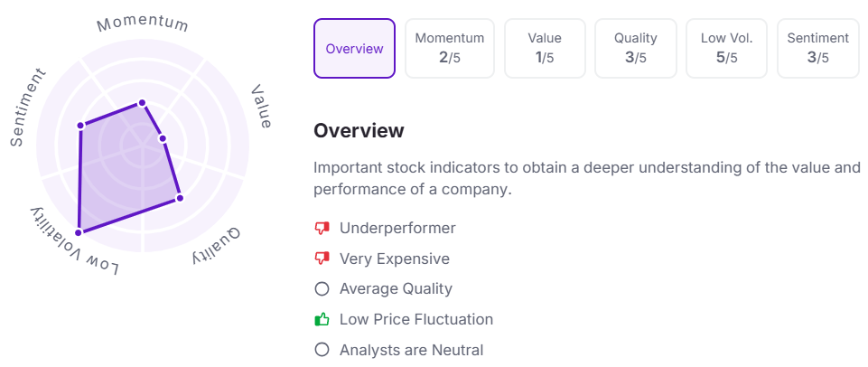Click the Momentum axis label on radar chart
The image size is (868, 367).
pos(143,24)
